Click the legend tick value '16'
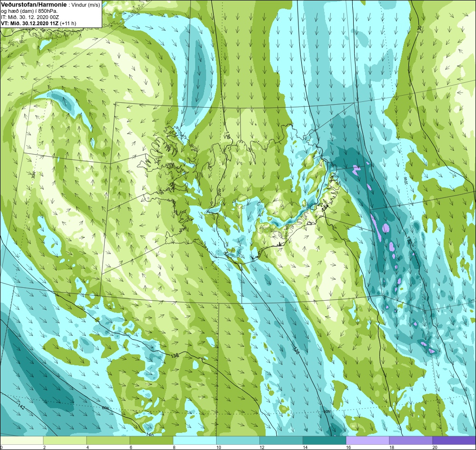 348,447
